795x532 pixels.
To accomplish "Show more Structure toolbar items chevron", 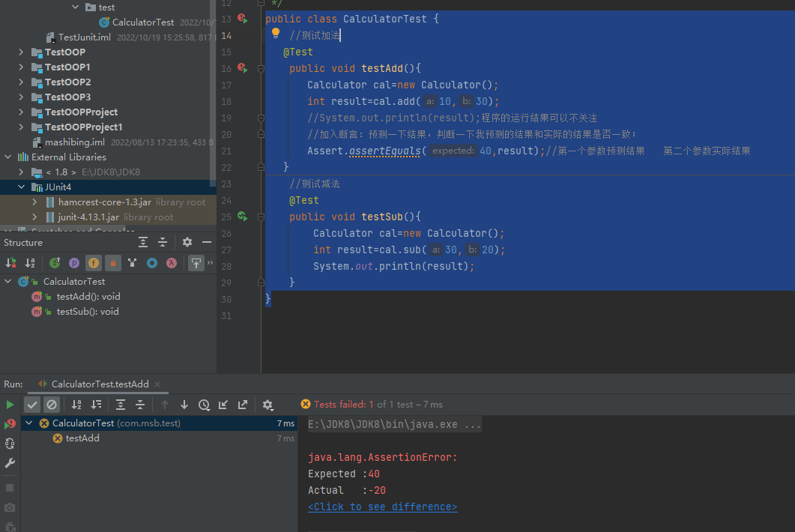I will [210, 263].
